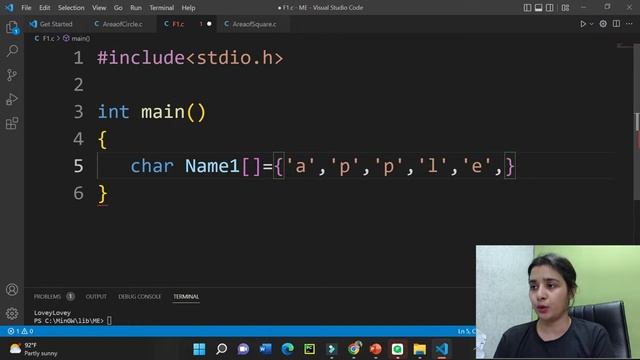
Task: Open Microsoft Edge from the taskbar
Action: pos(287,349)
